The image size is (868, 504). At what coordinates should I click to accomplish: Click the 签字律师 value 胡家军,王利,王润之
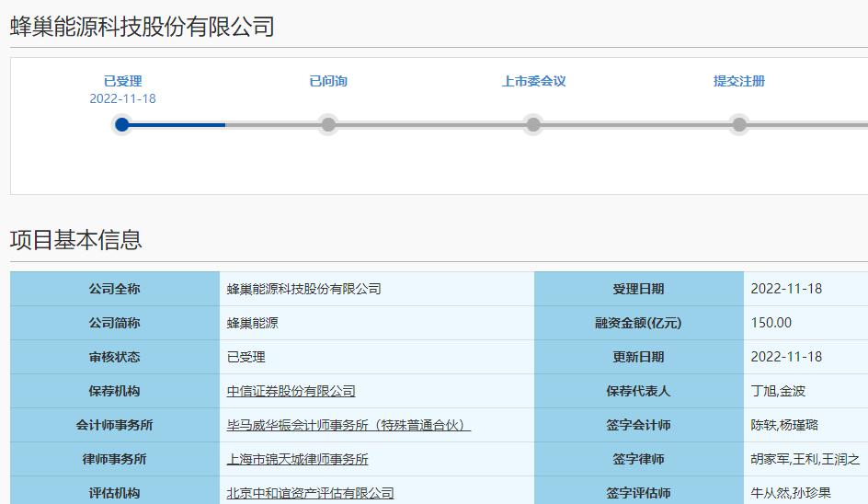[x=805, y=459]
